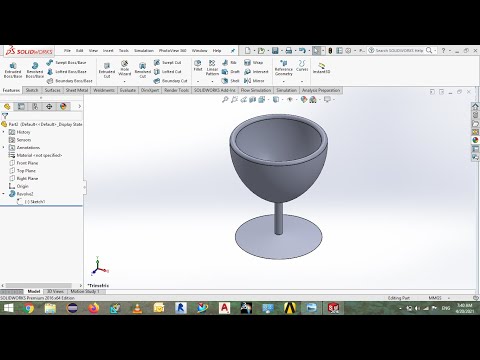
Task: Print using the toolbar printer icon
Action: click(x=289, y=51)
